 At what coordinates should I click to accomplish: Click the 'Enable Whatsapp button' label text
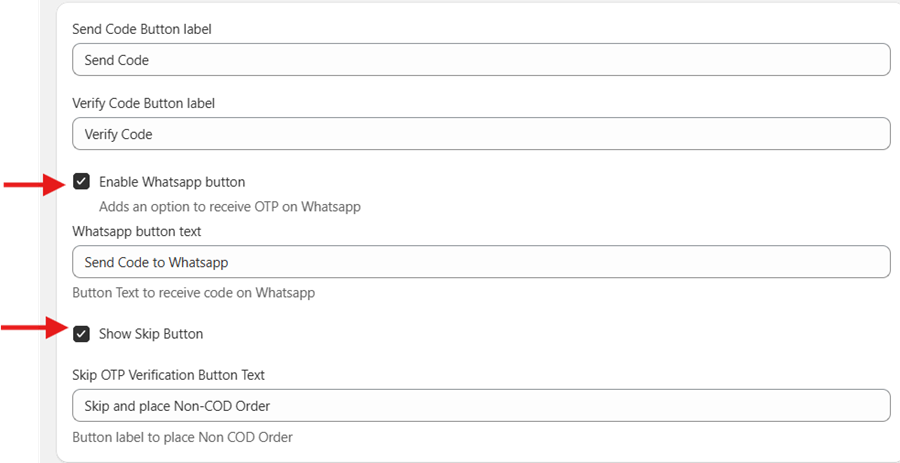(171, 182)
